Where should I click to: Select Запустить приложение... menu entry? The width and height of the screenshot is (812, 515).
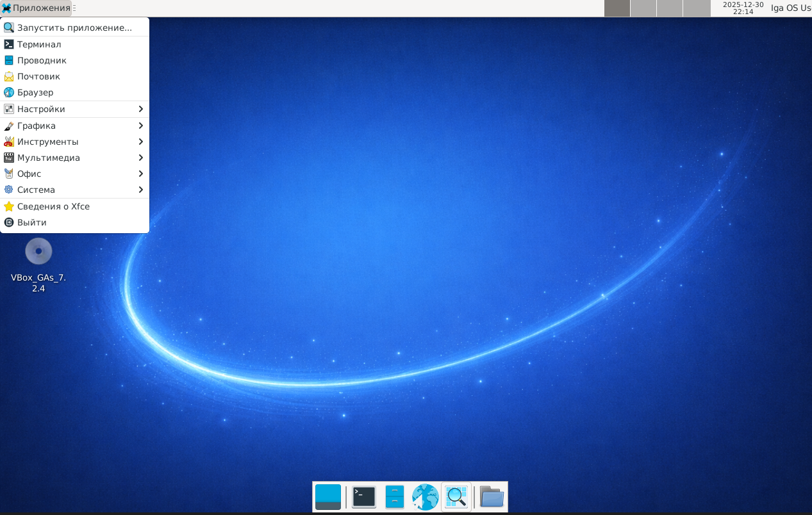tap(74, 28)
